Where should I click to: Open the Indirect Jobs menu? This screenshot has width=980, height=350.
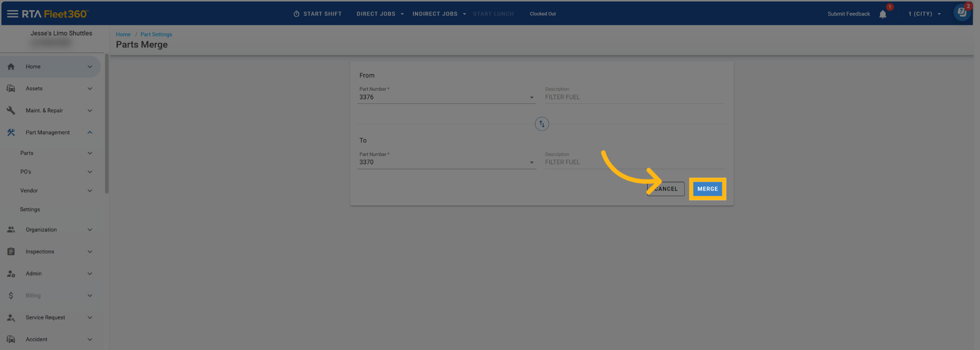pos(439,14)
